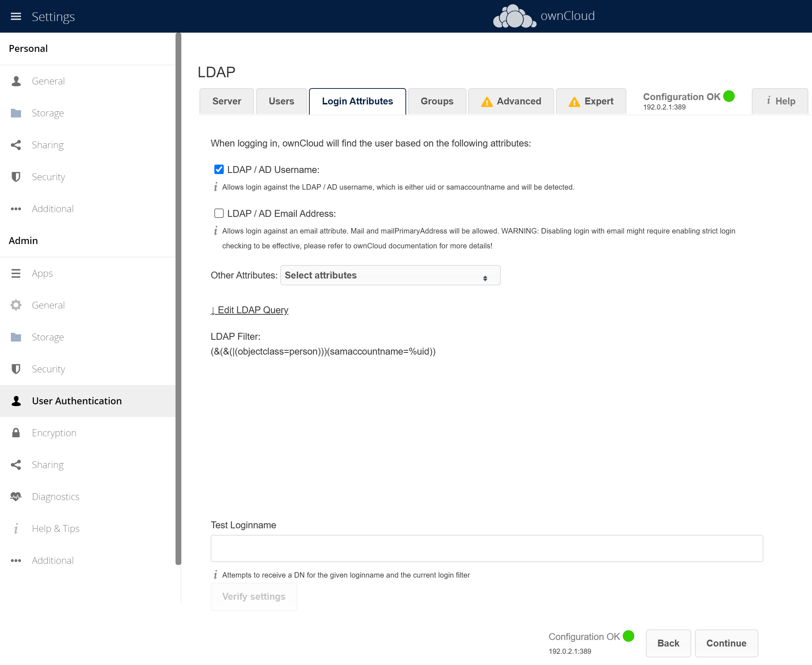The height and width of the screenshot is (665, 812).
Task: Open the Select attributes dropdown
Action: pyautogui.click(x=390, y=275)
